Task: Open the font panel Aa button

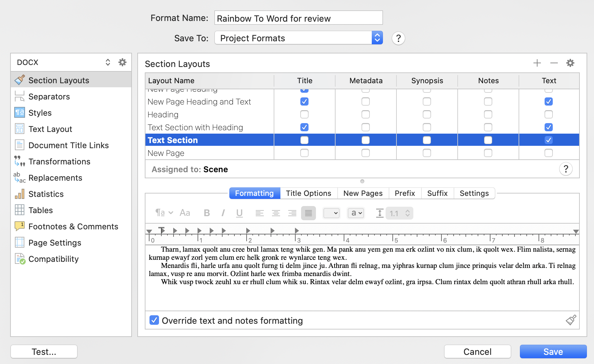Action: [x=185, y=213]
